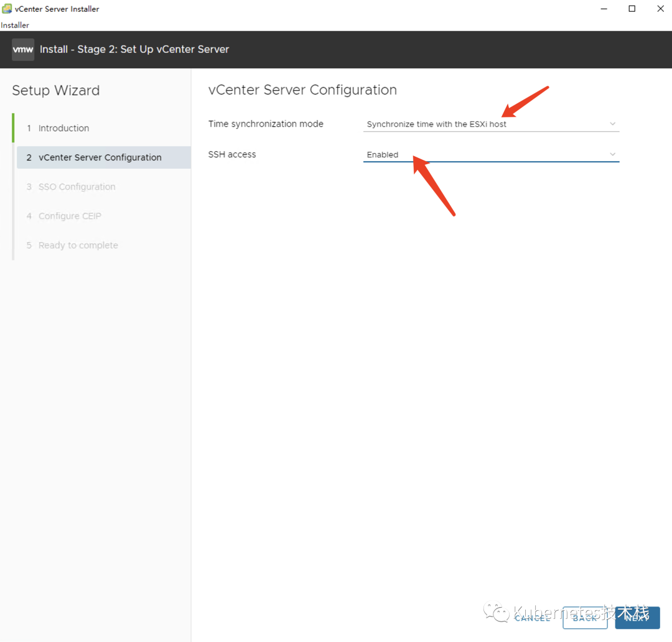Select vCenter Server Configuration step
Screen dimensions: 672x642
coord(104,157)
